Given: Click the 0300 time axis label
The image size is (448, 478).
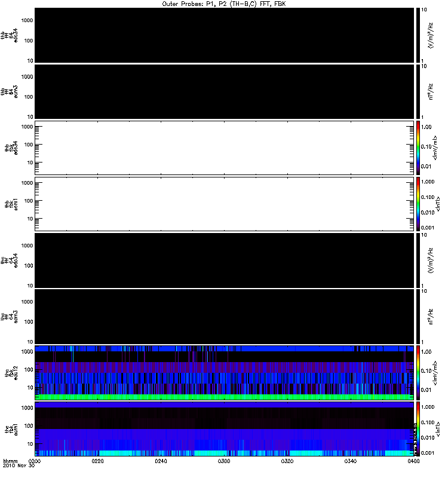Looking at the screenshot, I should click(224, 461).
